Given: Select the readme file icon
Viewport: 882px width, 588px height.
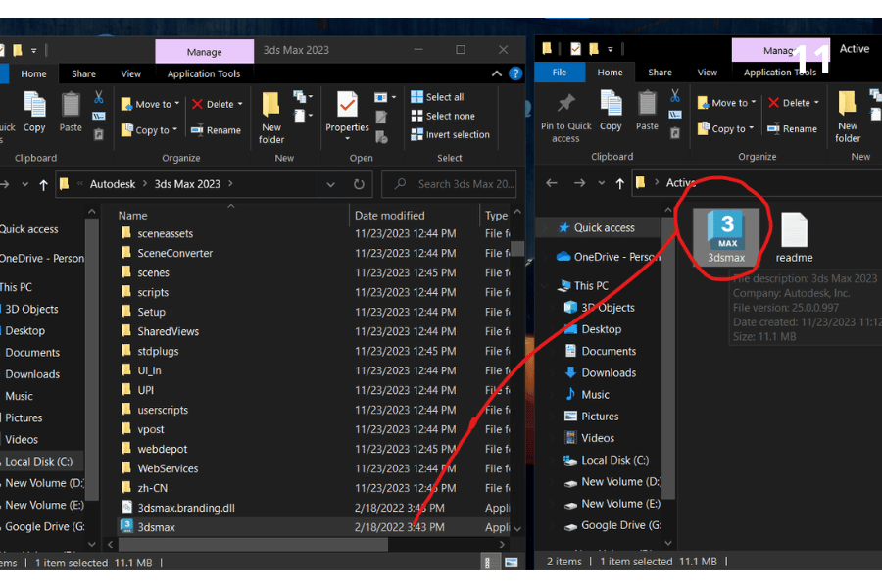Looking at the screenshot, I should pos(794,237).
